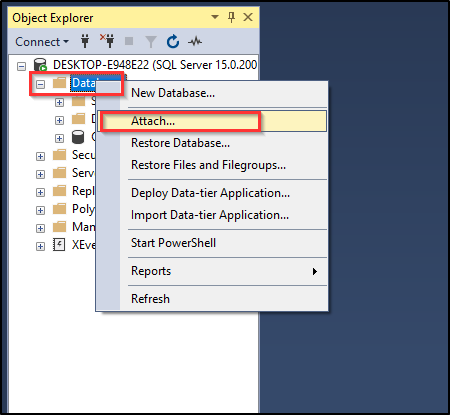The image size is (450, 415).
Task: Click the Connect Object Explorer plug icon
Action: (85, 41)
